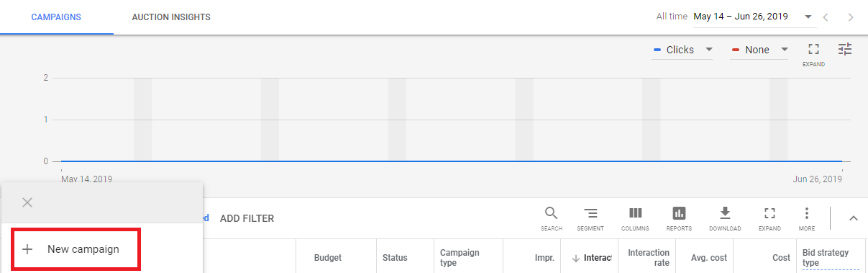Add a filter to the table
This screenshot has height=273, width=868.
click(247, 218)
